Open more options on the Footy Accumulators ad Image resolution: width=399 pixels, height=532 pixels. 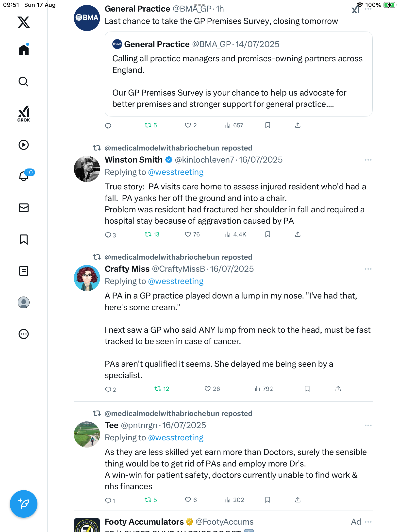point(368,522)
